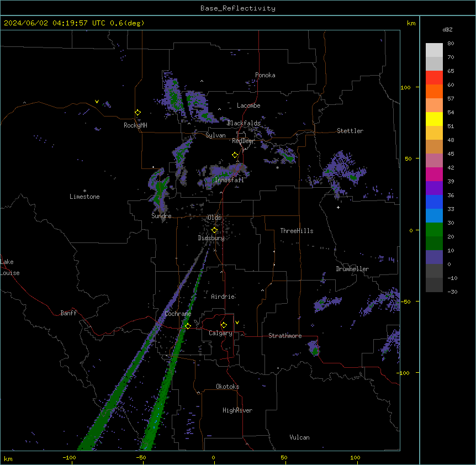
Task: Click the dBZ legend heading
Action: [x=447, y=30]
